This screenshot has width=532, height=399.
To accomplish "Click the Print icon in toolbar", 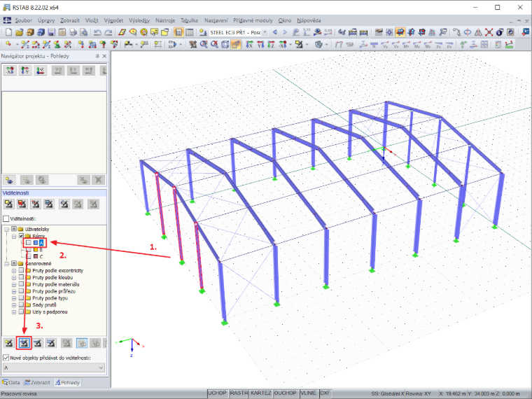I will pyautogui.click(x=73, y=32).
